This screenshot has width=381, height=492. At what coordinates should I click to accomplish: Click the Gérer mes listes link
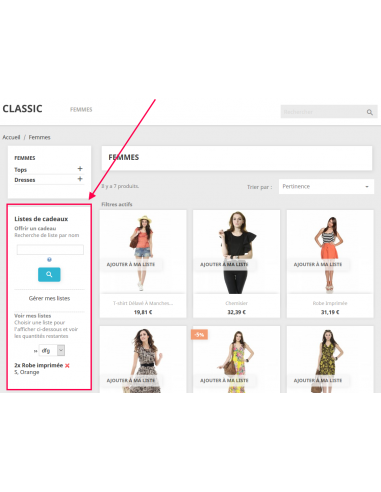[x=49, y=298]
